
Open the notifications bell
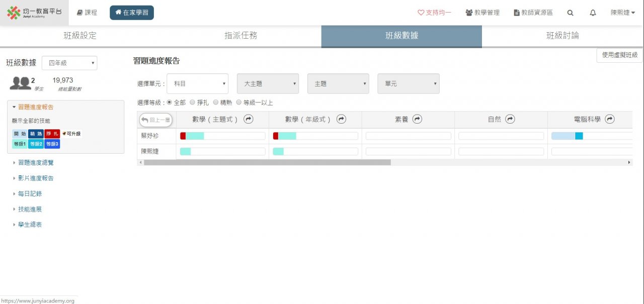pos(593,13)
